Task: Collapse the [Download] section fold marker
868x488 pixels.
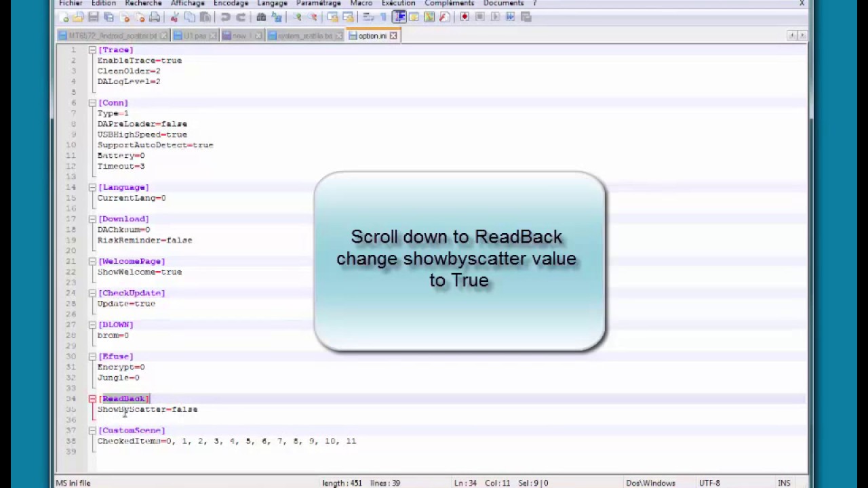Action: click(92, 219)
